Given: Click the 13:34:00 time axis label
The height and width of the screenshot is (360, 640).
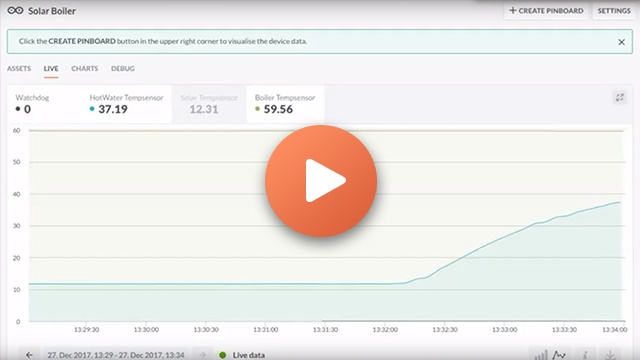Looking at the screenshot, I should 615,329.
